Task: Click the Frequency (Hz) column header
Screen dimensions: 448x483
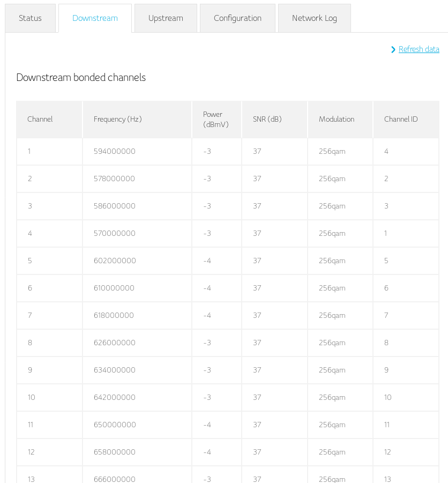Action: point(118,119)
